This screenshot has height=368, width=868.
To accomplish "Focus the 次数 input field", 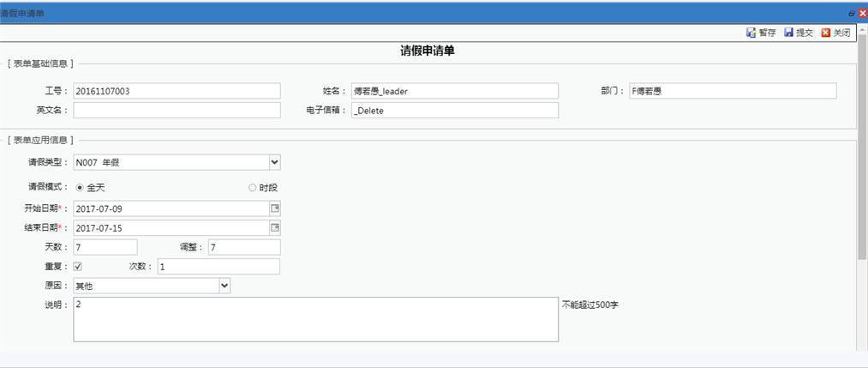I will [x=218, y=267].
